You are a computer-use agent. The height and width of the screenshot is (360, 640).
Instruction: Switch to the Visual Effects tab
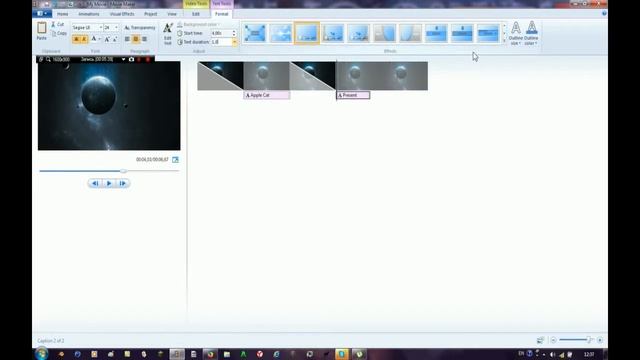pyautogui.click(x=122, y=14)
